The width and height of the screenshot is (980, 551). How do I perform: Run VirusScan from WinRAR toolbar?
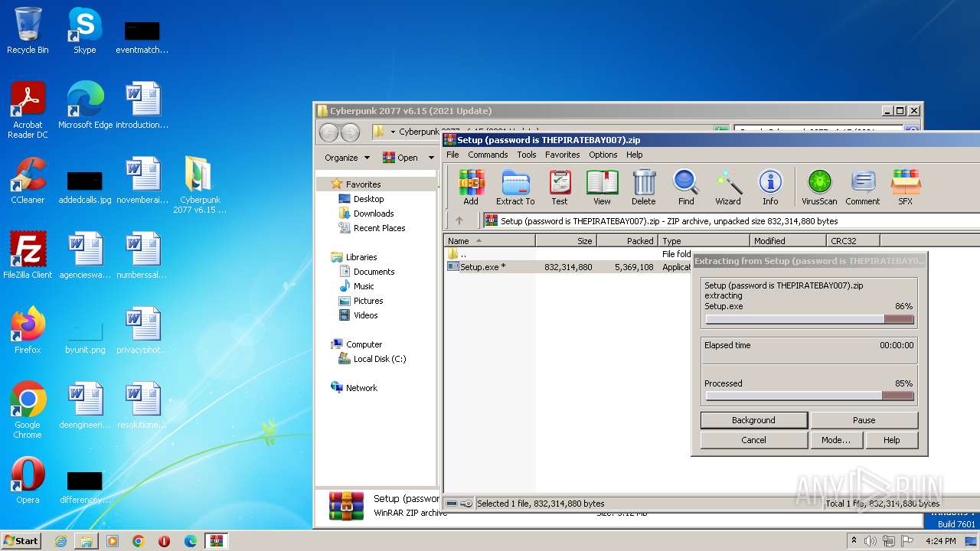pos(819,187)
